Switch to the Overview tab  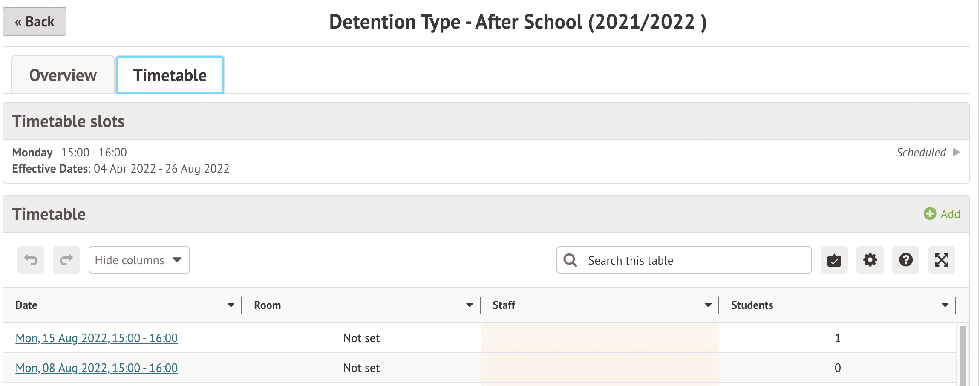pos(63,75)
